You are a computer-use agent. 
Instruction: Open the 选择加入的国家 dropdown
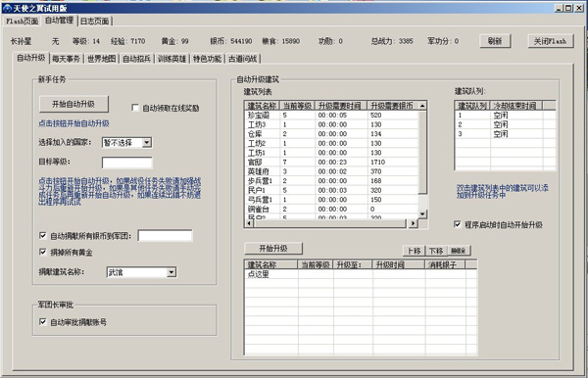pos(147,142)
